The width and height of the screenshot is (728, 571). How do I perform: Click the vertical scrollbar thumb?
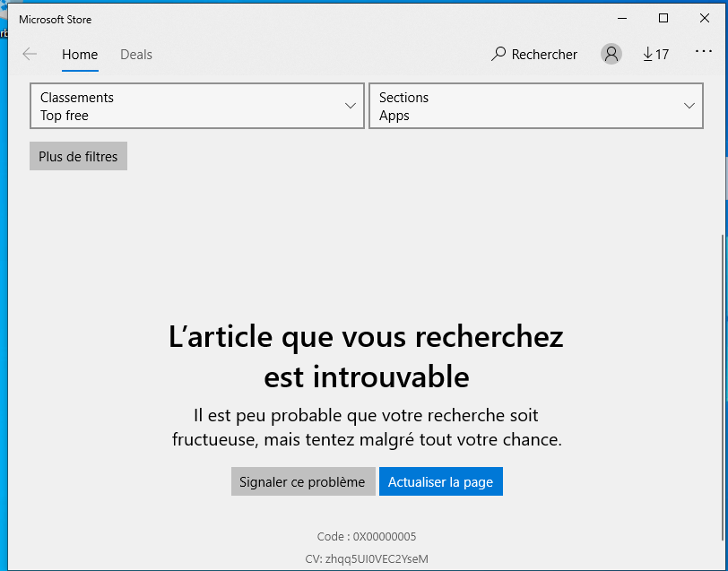(723, 387)
